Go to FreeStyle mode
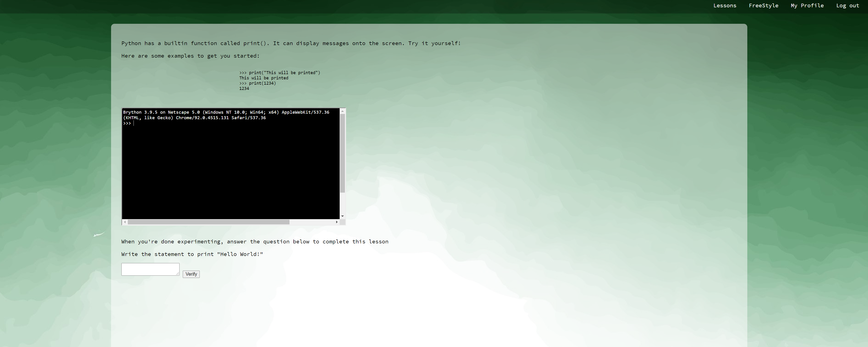868x347 pixels. (763, 6)
